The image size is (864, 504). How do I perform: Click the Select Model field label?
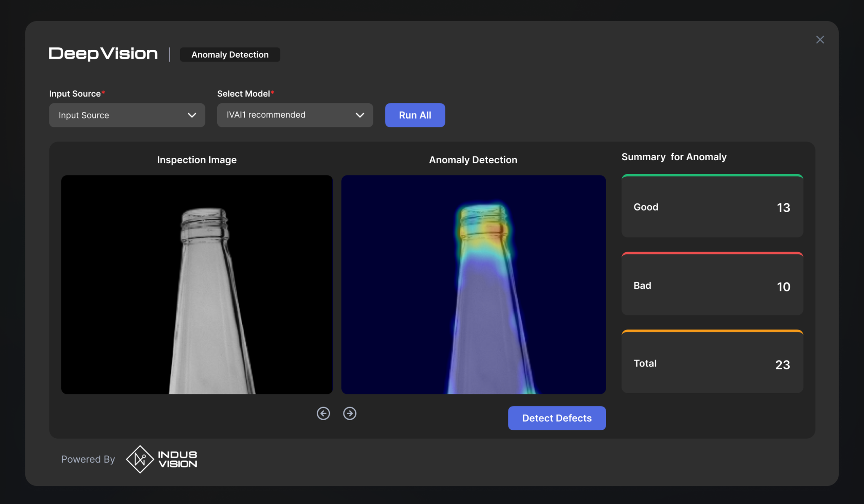click(246, 94)
